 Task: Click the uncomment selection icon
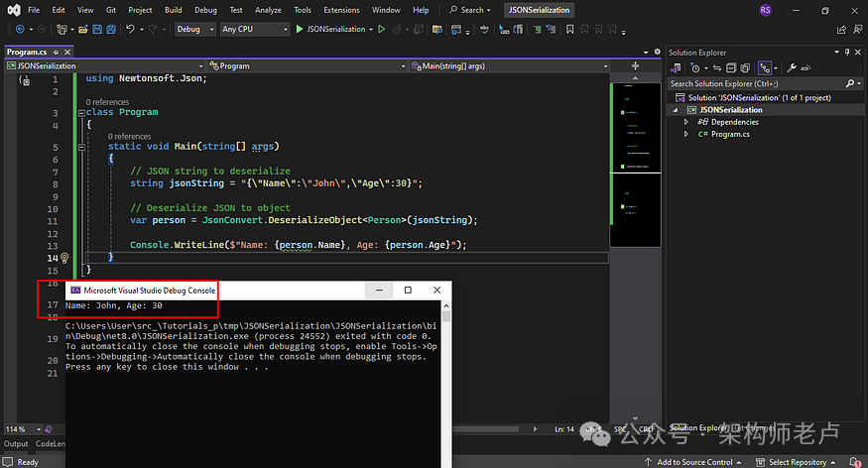(551, 30)
